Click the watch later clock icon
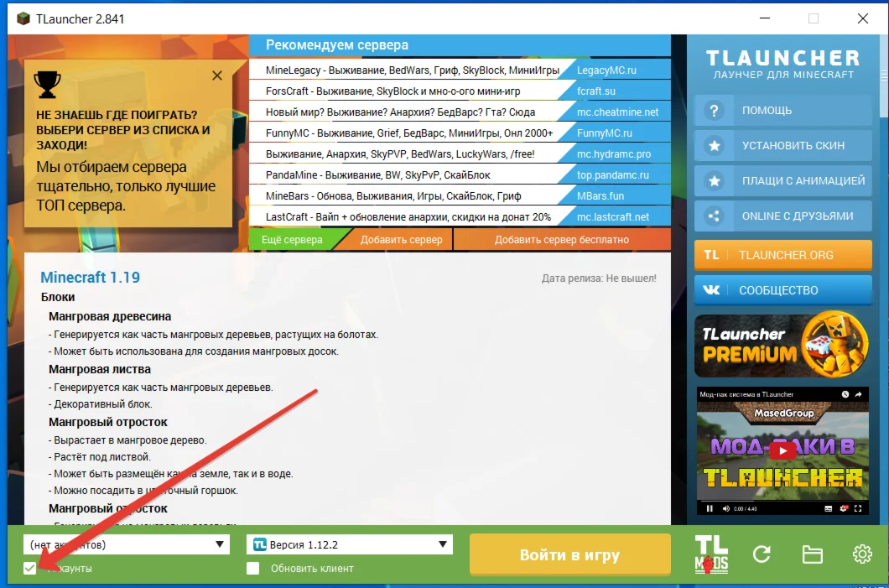 tap(845, 394)
